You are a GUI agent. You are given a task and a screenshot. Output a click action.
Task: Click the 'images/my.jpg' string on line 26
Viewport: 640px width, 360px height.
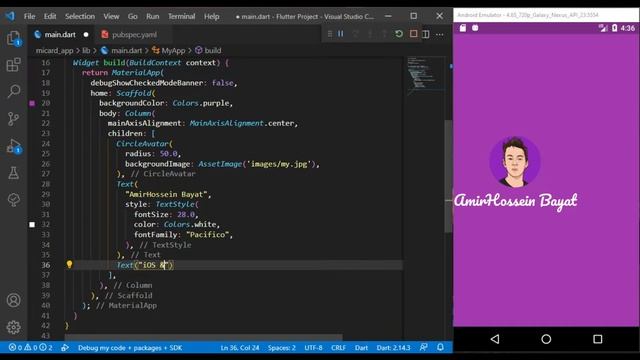coord(279,164)
